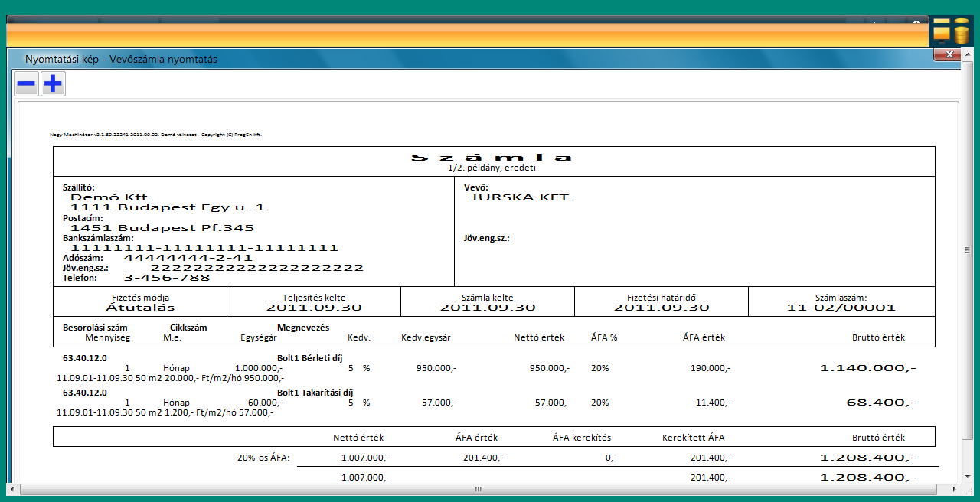Click the Számla invoice heading
This screenshot has height=502, width=980.
click(492, 157)
